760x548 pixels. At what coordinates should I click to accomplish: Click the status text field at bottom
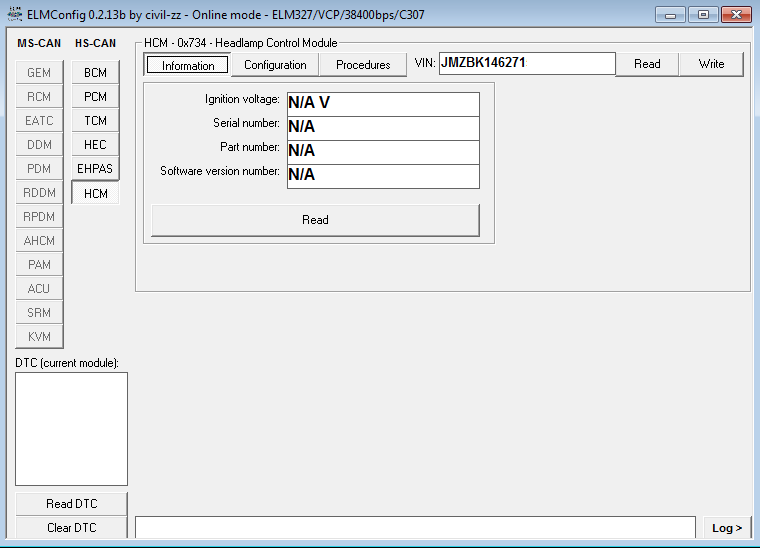(415, 528)
